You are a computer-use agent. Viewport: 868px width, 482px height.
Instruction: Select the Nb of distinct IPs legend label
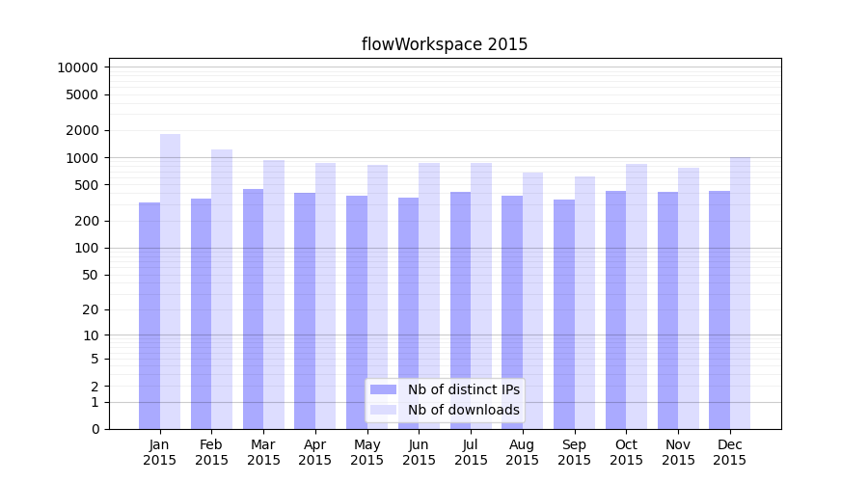463,389
